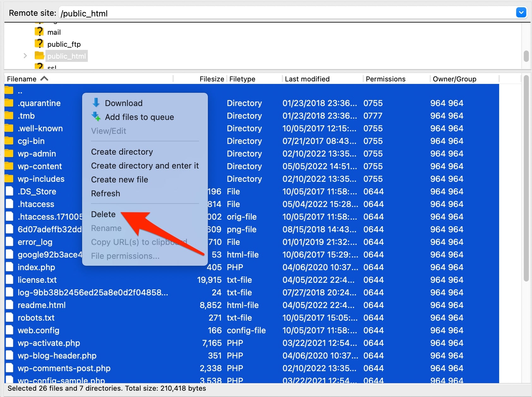532x397 pixels.
Task: Click the Add to queue icon
Action: pyautogui.click(x=96, y=116)
